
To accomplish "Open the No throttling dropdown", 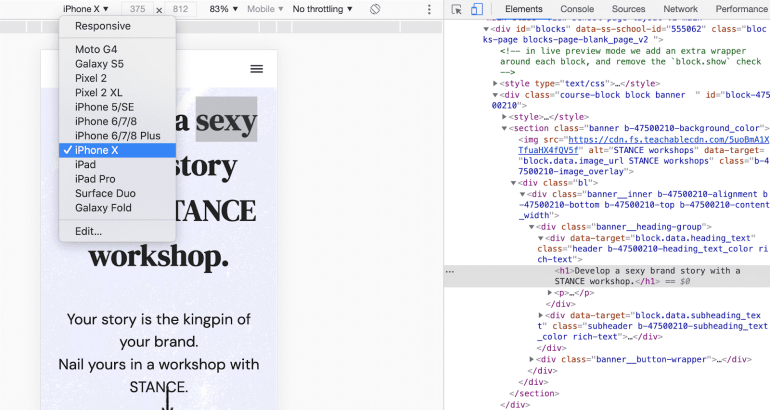I will pos(323,9).
